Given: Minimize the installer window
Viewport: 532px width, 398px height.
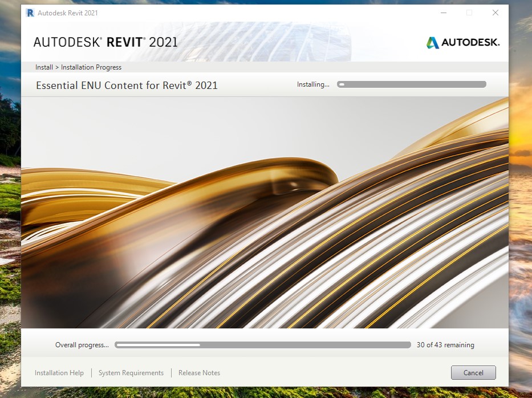Looking at the screenshot, I should tap(443, 12).
